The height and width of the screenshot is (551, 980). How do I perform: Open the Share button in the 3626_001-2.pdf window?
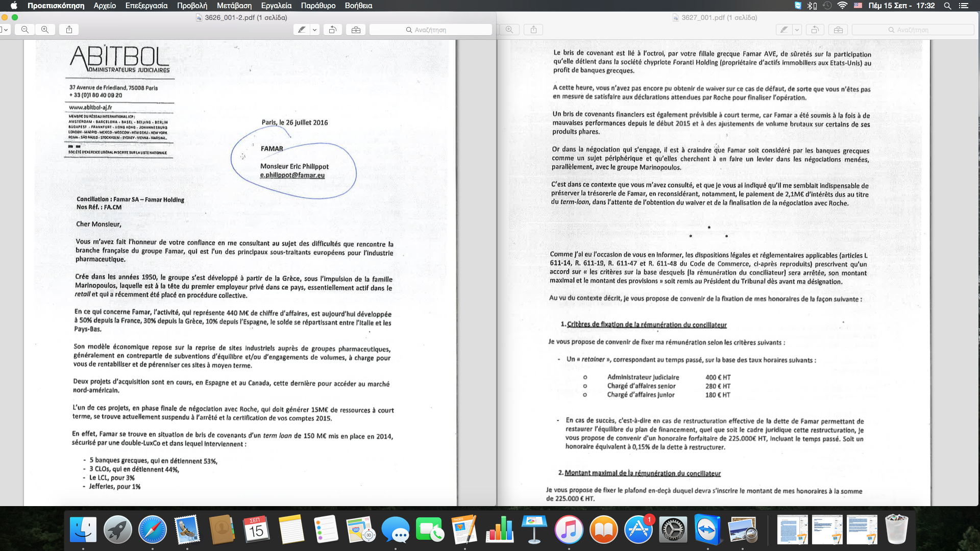tap(69, 30)
